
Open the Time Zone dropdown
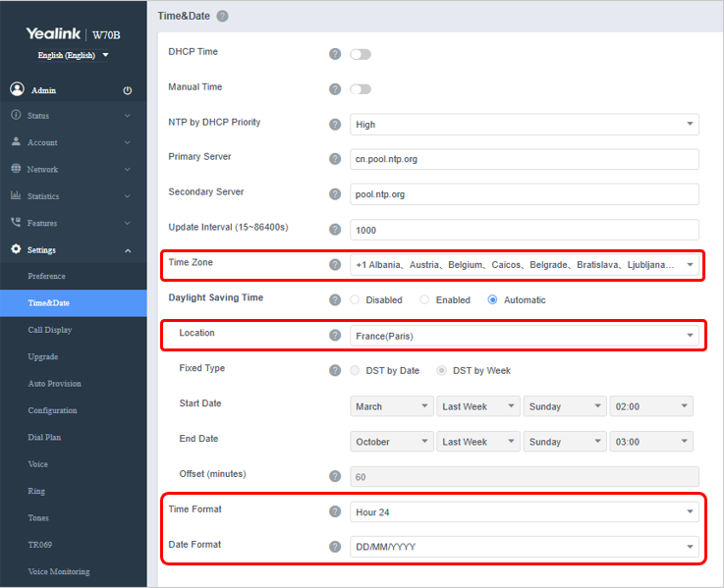tap(524, 265)
